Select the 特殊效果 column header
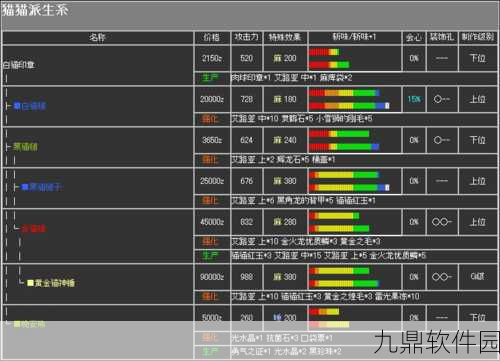The width and height of the screenshot is (500, 361). [x=285, y=37]
